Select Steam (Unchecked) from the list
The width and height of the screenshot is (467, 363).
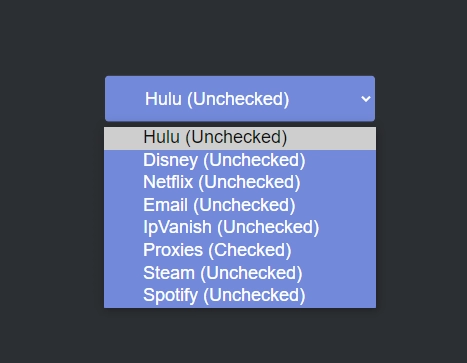(240, 273)
